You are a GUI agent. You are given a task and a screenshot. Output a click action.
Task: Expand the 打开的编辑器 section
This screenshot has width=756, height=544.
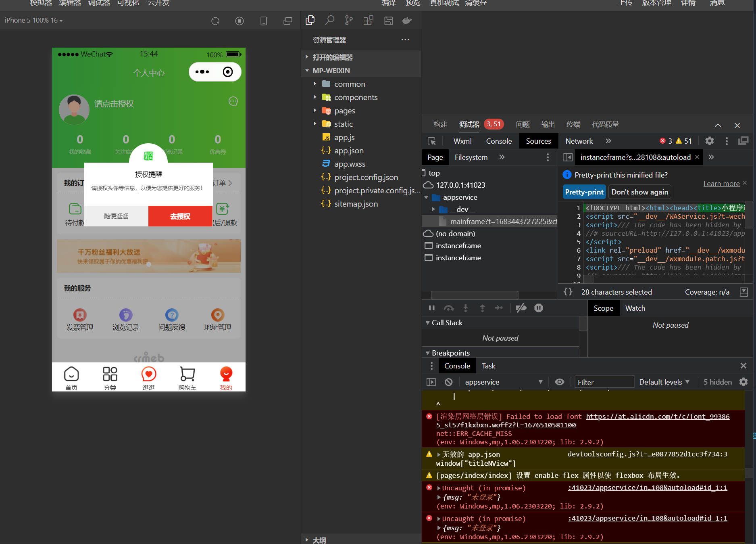pos(307,57)
